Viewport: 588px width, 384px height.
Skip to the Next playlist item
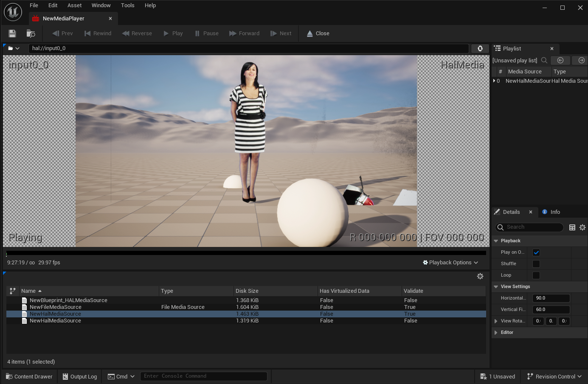tap(281, 34)
